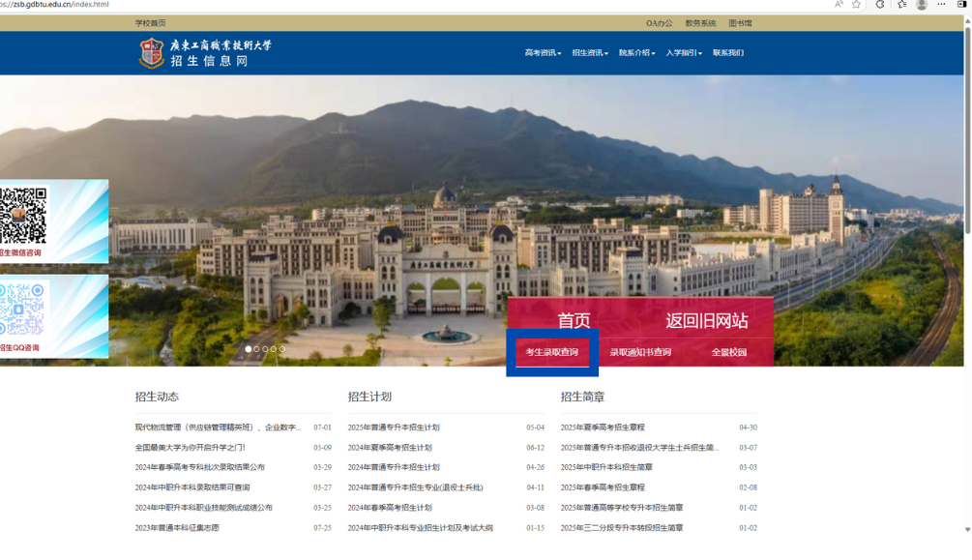972x560 pixels.
Task: Expand the 高考资讯 dropdown menu
Action: click(543, 53)
